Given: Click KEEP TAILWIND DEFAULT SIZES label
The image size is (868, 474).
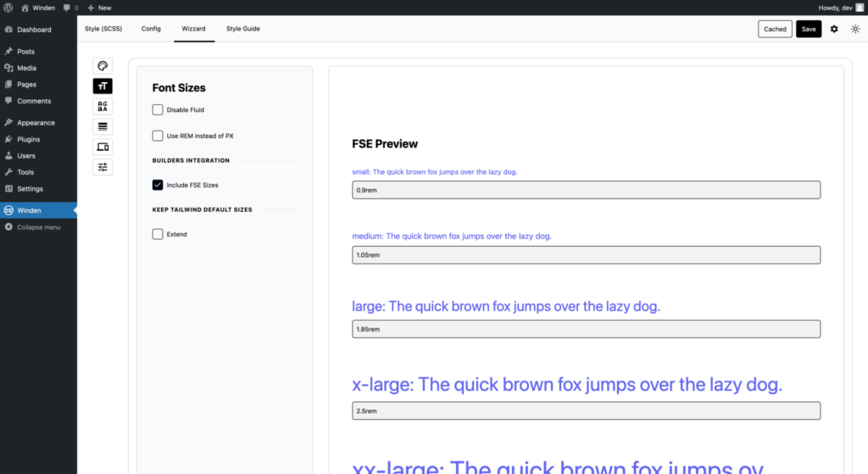Looking at the screenshot, I should [202, 209].
